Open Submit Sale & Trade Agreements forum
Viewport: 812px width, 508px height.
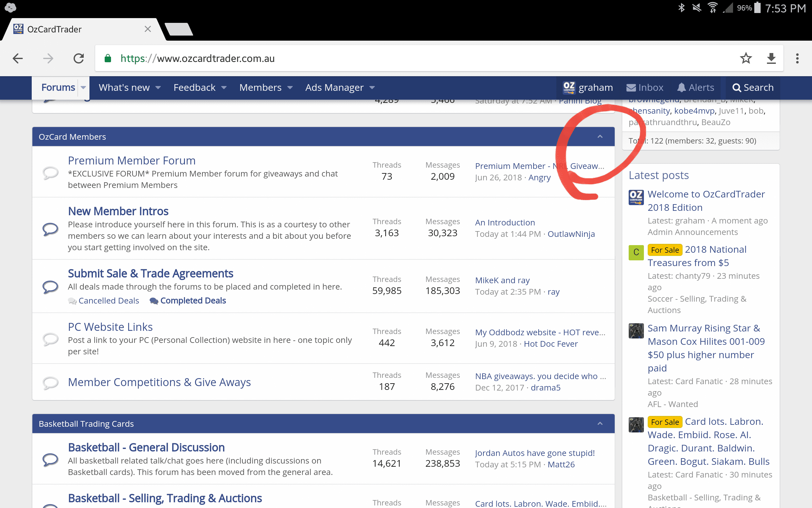(x=150, y=273)
